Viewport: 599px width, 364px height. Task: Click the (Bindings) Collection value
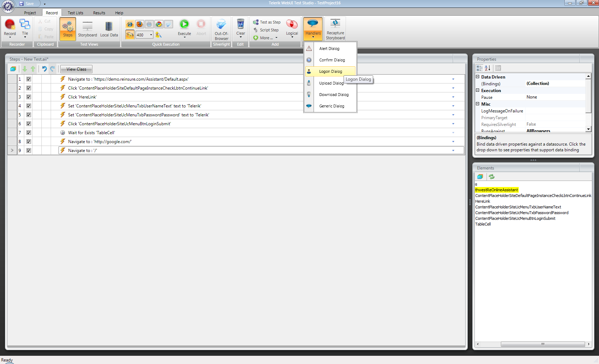[x=555, y=84]
